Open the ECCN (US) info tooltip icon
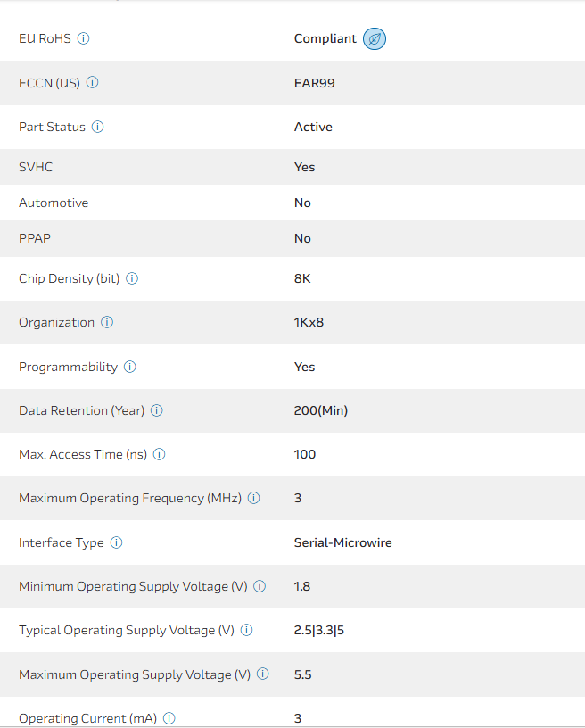This screenshot has height=728, width=585. tap(93, 83)
